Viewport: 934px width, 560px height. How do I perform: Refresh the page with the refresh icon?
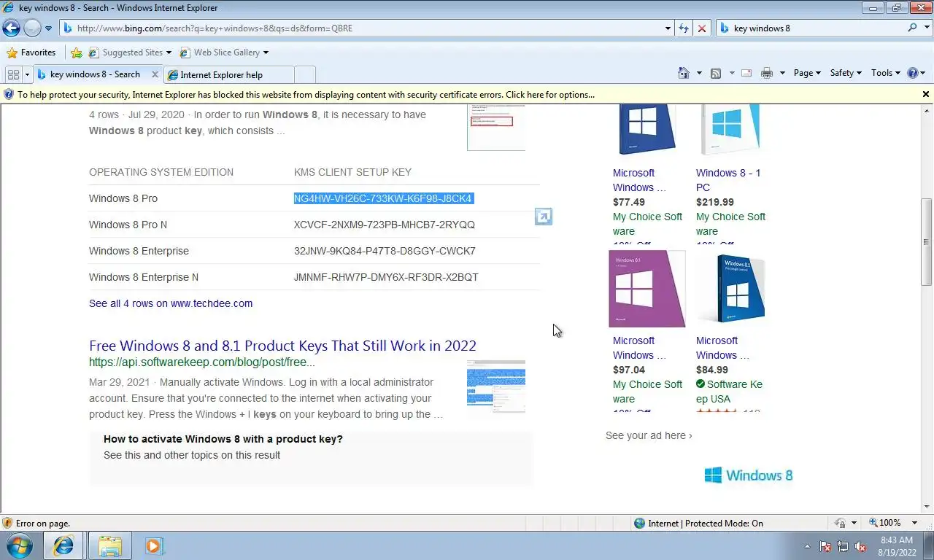(x=684, y=28)
